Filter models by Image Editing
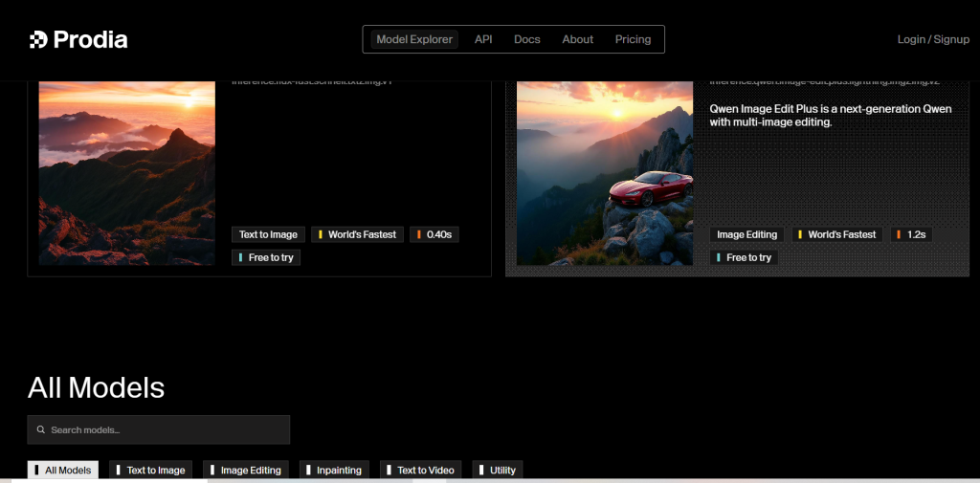The height and width of the screenshot is (483, 980). pos(245,470)
